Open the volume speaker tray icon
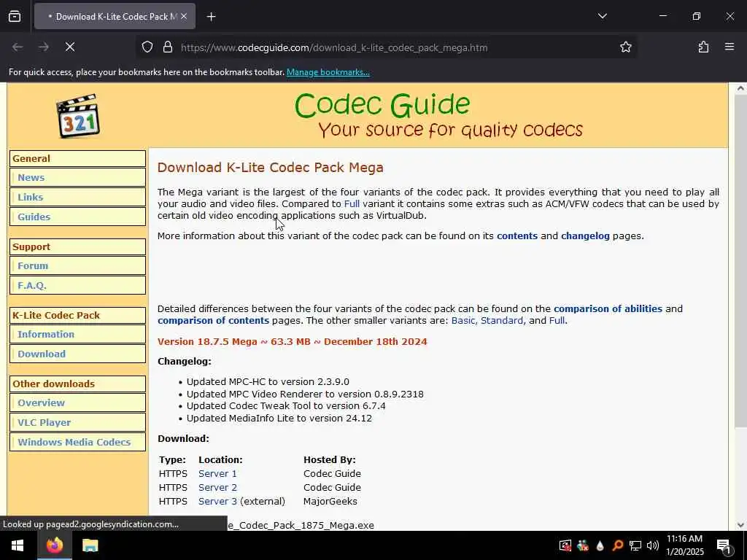This screenshot has height=560, width=747. coord(653,545)
